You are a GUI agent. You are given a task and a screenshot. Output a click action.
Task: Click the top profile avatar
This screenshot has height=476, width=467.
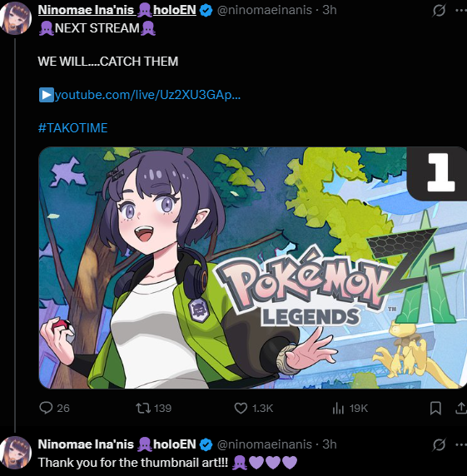pyautogui.click(x=16, y=17)
